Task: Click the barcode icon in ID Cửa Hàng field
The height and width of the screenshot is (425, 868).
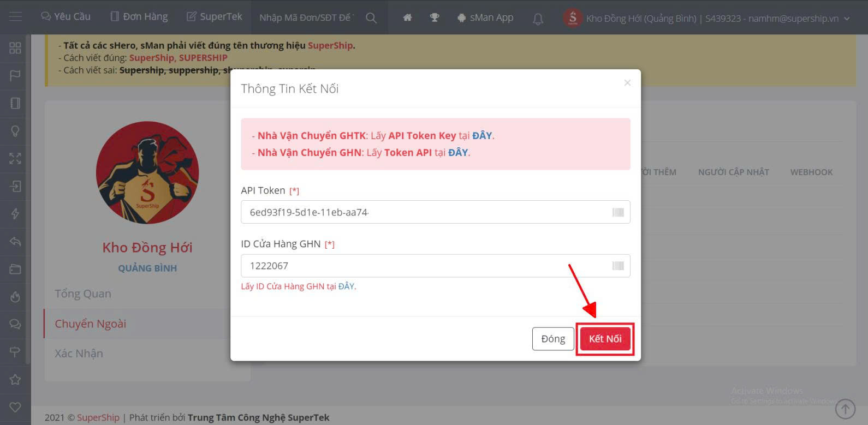Action: click(618, 266)
